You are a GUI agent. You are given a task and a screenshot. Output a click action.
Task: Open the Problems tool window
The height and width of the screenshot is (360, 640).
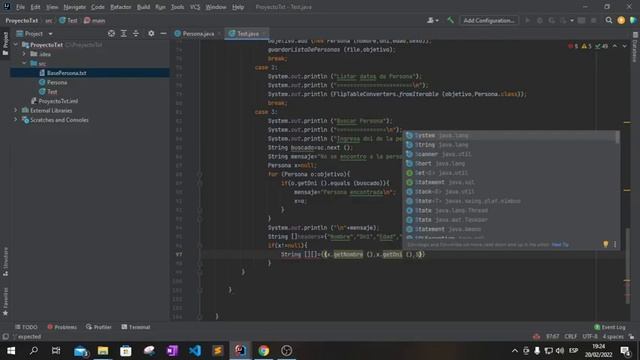coord(62,327)
